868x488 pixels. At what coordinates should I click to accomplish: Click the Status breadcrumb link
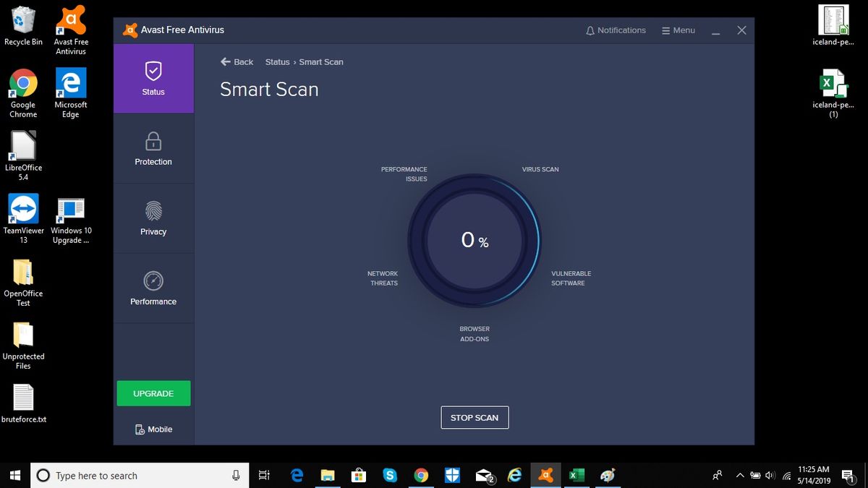pos(277,62)
